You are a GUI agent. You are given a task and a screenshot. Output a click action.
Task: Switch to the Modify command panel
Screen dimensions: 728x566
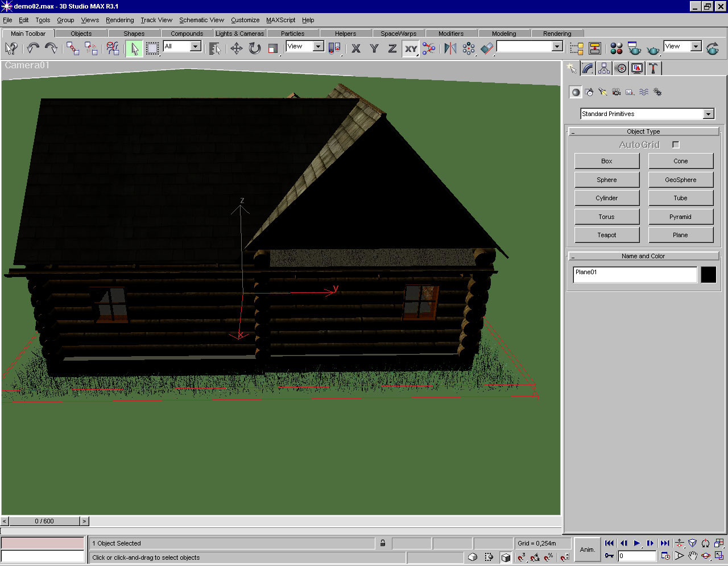(588, 69)
